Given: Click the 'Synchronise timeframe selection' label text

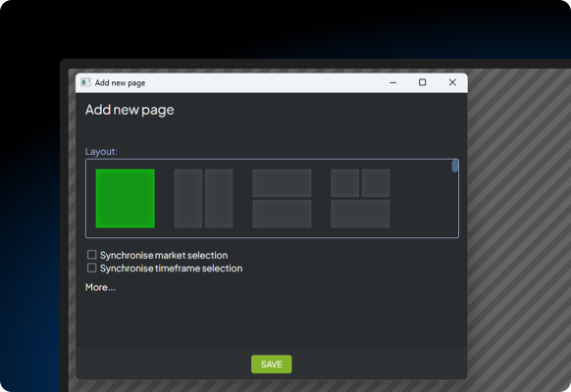Looking at the screenshot, I should coord(171,269).
